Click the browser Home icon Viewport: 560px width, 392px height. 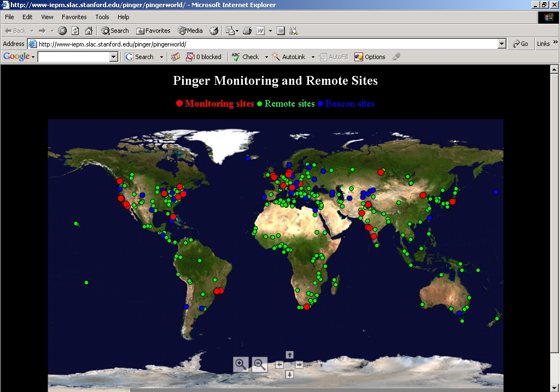[x=89, y=31]
